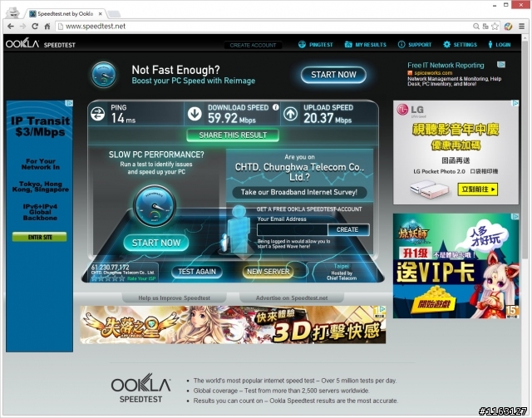Screen dimensions: 532x418
Task: Reload the Speedtest page
Action: pos(35,26)
